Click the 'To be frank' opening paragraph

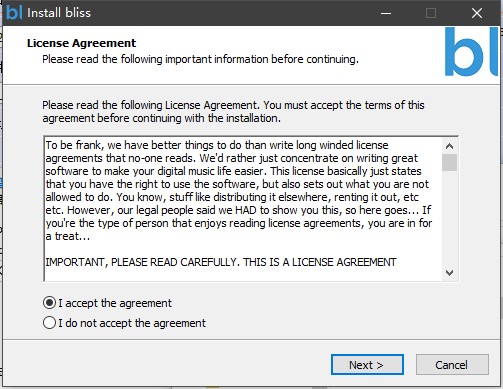coord(239,191)
